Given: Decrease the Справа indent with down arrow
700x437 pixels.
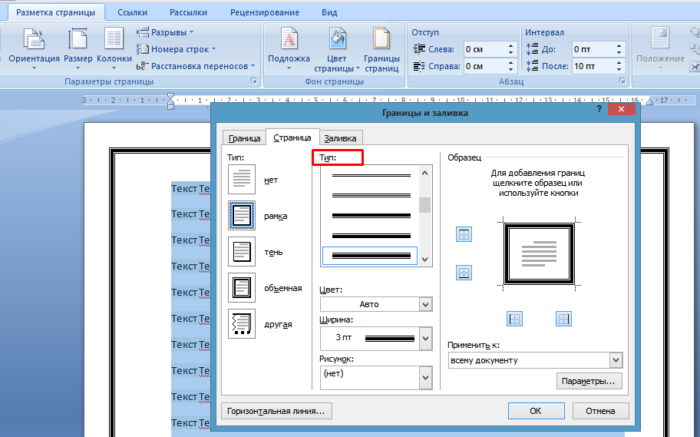Looking at the screenshot, I should [511, 70].
